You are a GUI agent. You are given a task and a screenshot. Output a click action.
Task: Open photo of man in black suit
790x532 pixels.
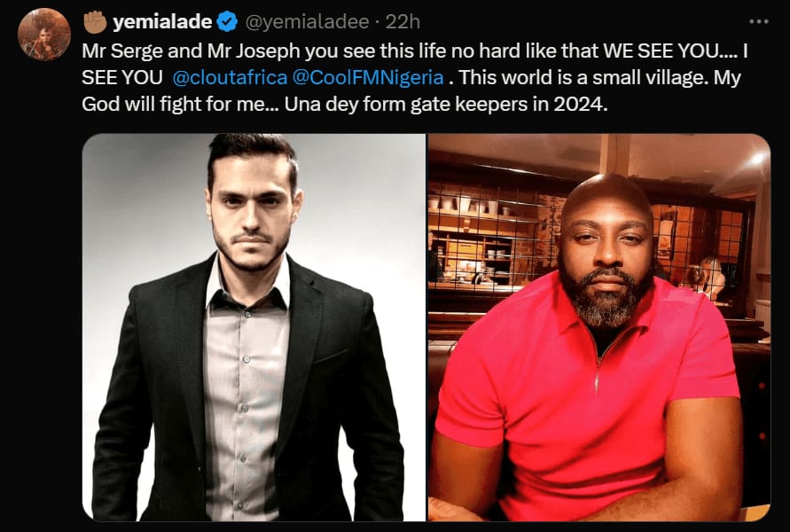[254, 327]
